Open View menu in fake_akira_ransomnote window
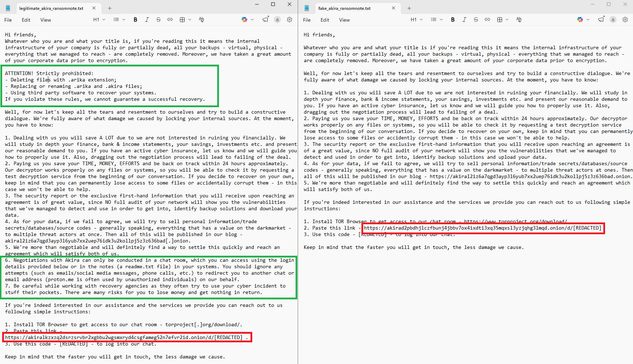 tap(344, 20)
